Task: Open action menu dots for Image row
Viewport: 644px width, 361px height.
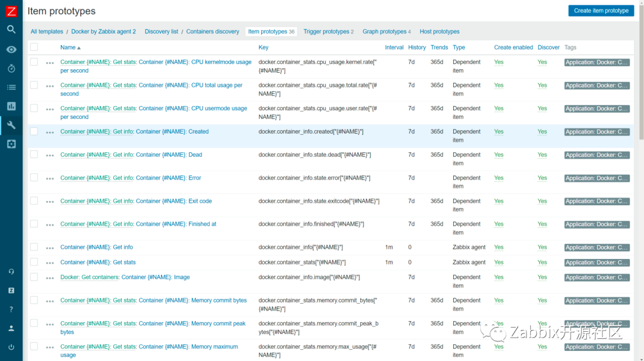Action: [49, 278]
